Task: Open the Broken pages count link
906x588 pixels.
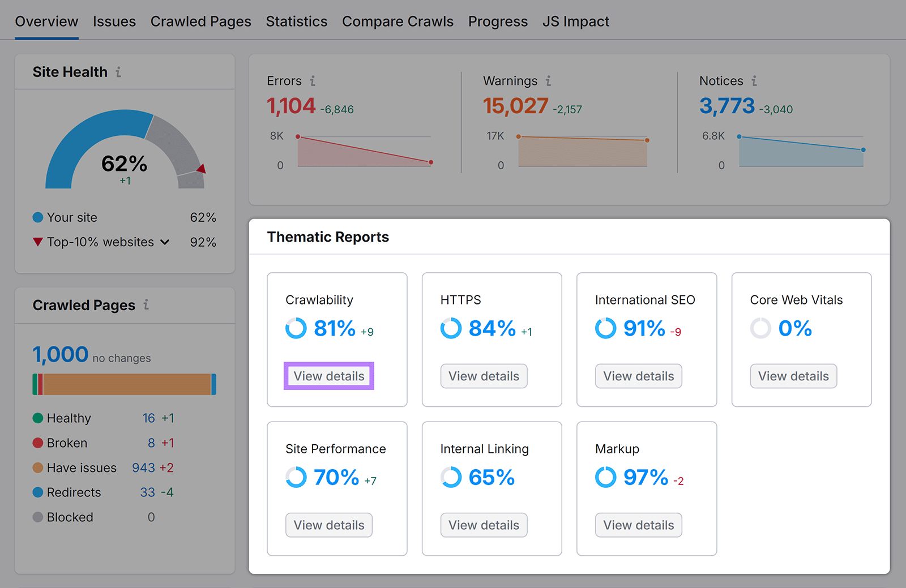Action: [x=151, y=443]
